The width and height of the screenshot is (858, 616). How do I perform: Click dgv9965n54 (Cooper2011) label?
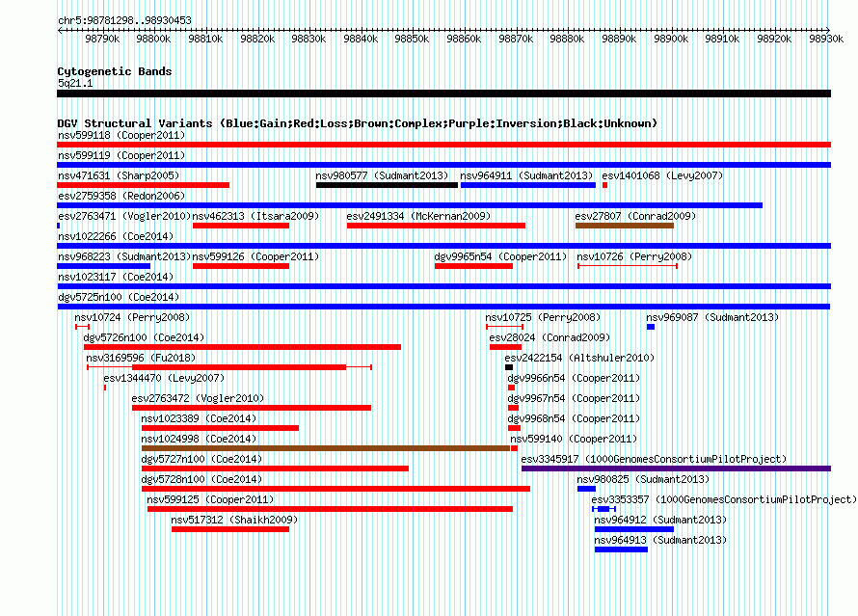tap(500, 256)
